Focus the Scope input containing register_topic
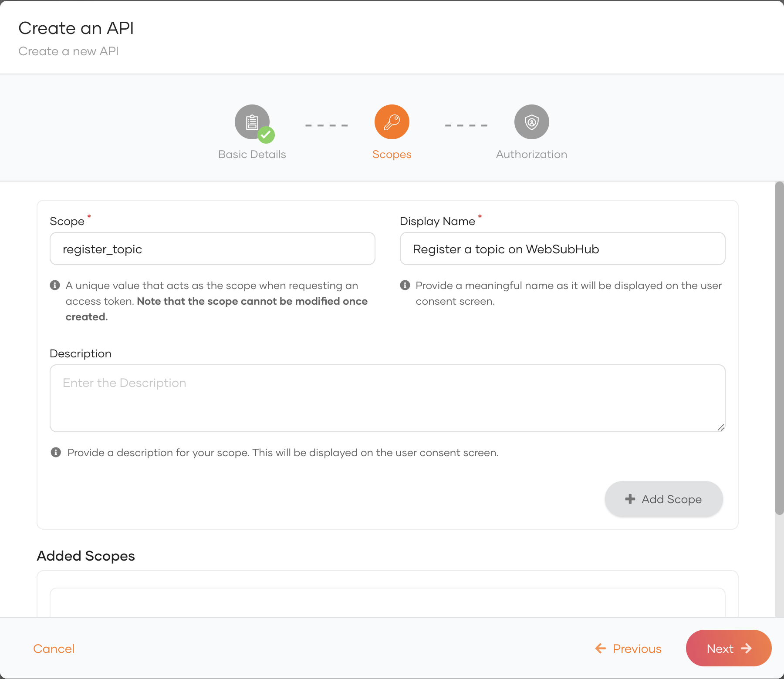 click(x=213, y=249)
